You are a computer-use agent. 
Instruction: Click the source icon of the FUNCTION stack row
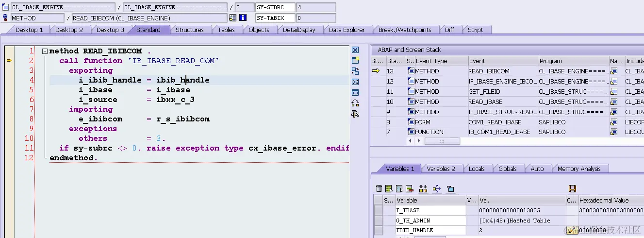411,132
